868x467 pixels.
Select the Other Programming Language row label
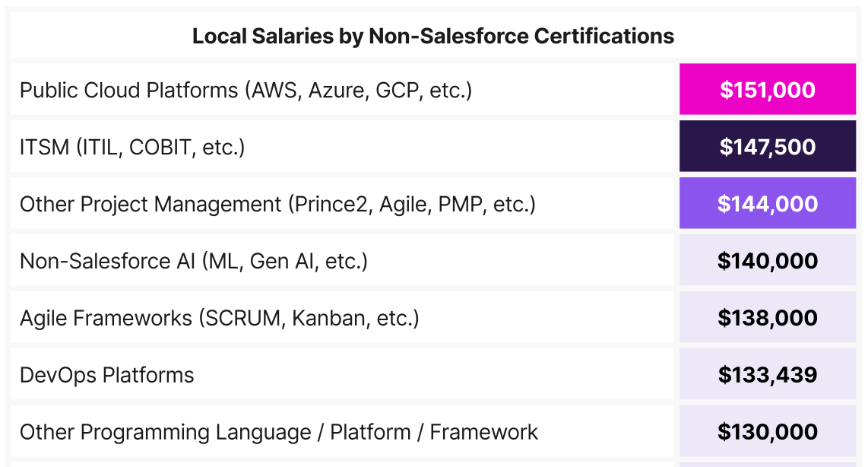[279, 432]
